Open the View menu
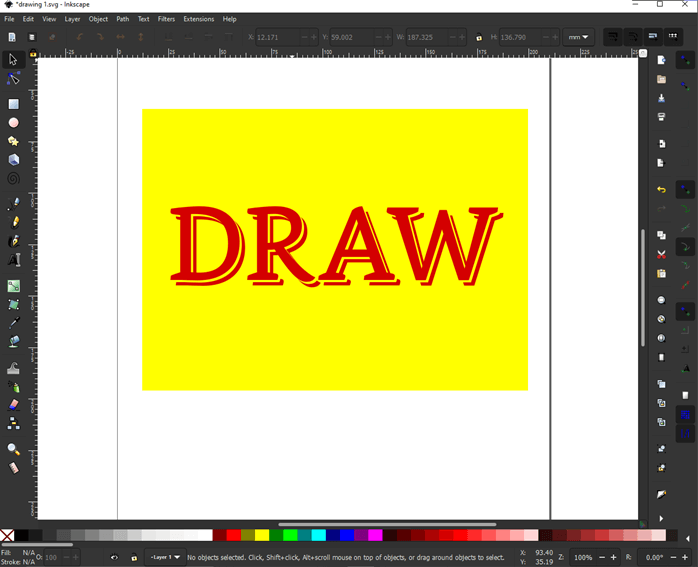698x567 pixels. coord(49,19)
